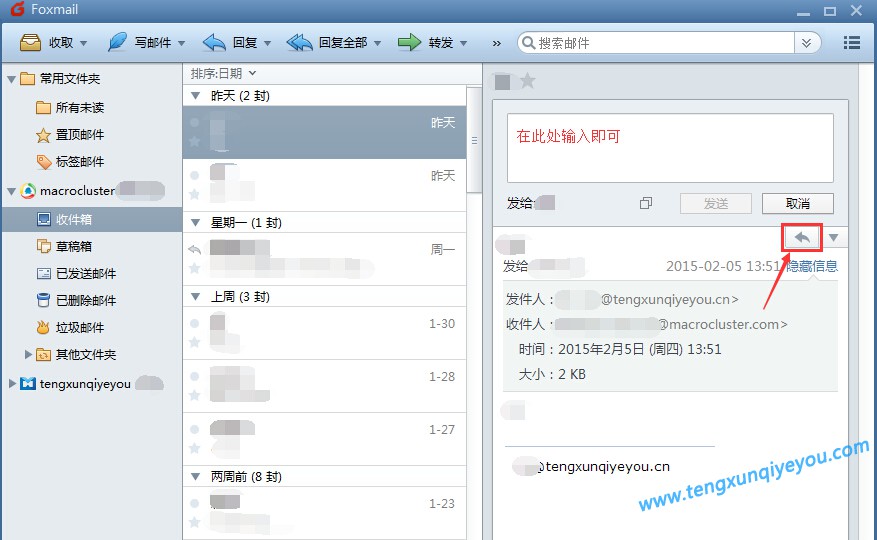
Task: Toggle star on the 1-27 mail
Action: [195, 448]
